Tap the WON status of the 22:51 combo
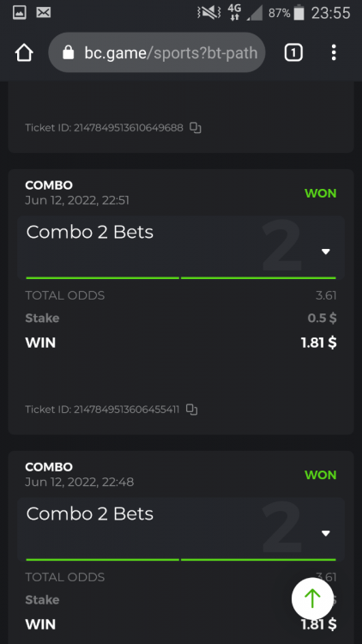 click(320, 193)
